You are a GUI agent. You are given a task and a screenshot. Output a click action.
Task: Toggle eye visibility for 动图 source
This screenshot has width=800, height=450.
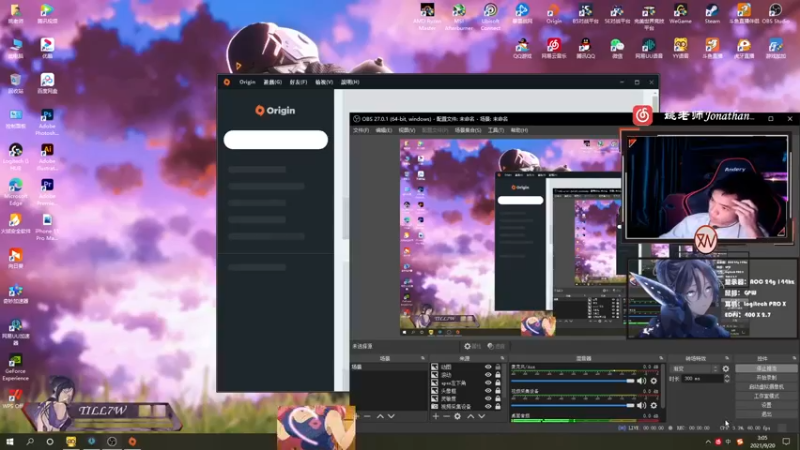[x=488, y=367]
